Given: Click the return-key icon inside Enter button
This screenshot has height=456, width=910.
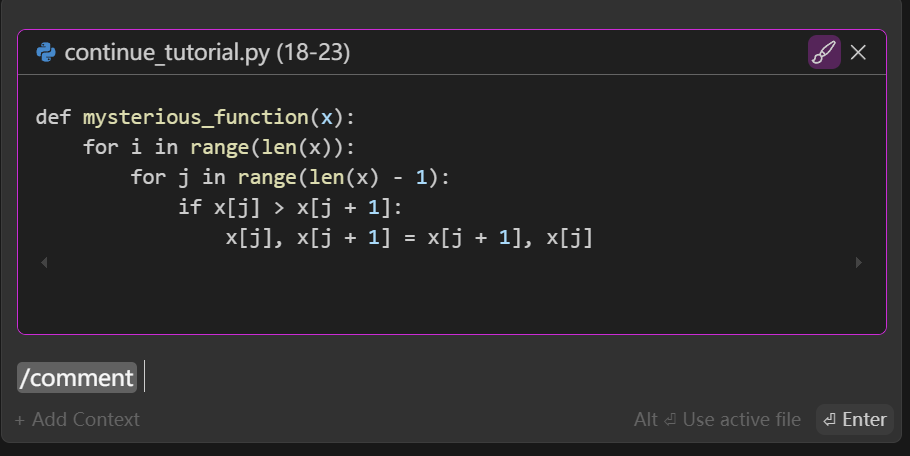Looking at the screenshot, I should [829, 420].
